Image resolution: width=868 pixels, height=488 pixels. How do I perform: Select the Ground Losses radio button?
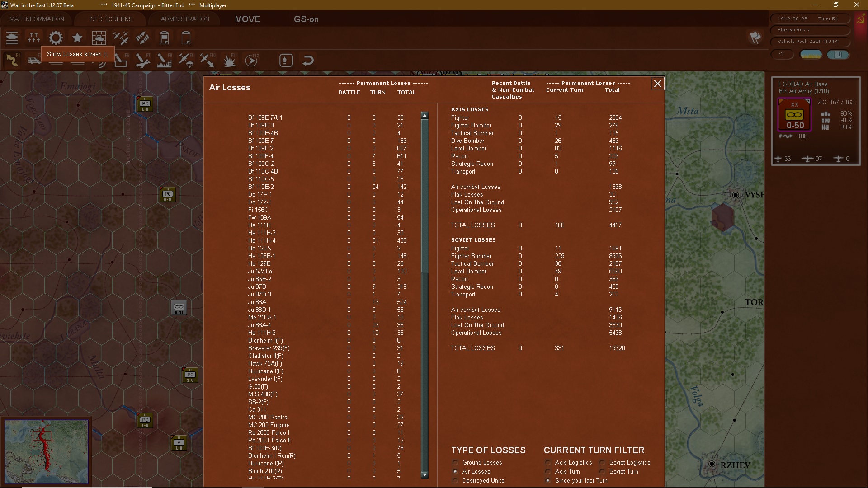click(455, 463)
